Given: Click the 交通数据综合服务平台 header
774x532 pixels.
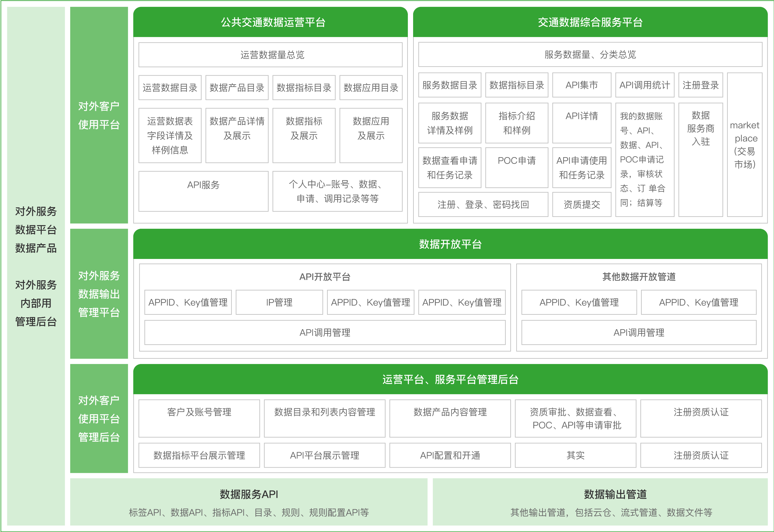Looking at the screenshot, I should [590, 22].
